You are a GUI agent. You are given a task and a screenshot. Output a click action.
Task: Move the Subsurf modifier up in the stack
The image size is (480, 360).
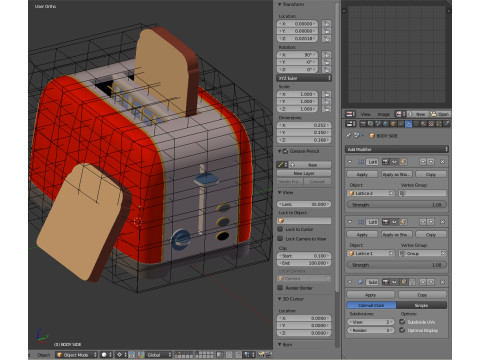(423, 282)
